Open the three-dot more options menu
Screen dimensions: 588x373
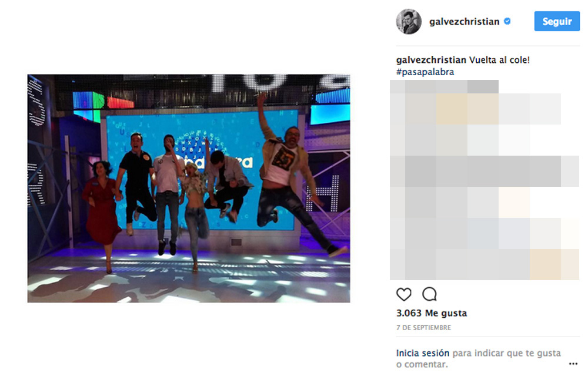click(573, 364)
